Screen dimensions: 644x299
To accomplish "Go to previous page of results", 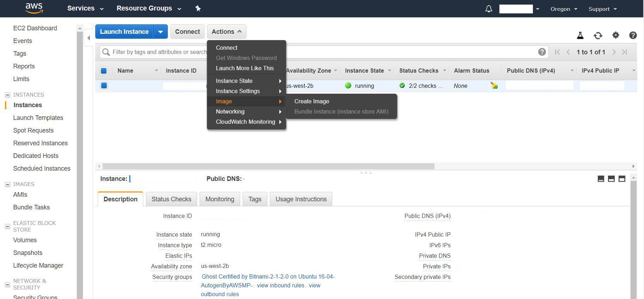I will tap(568, 52).
